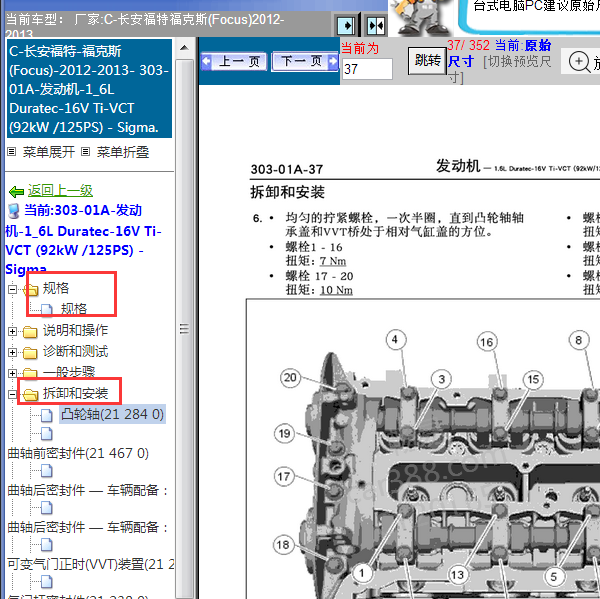This screenshot has width=600, height=599.
Task: Click the green back arrow icon
Action: coord(15,191)
